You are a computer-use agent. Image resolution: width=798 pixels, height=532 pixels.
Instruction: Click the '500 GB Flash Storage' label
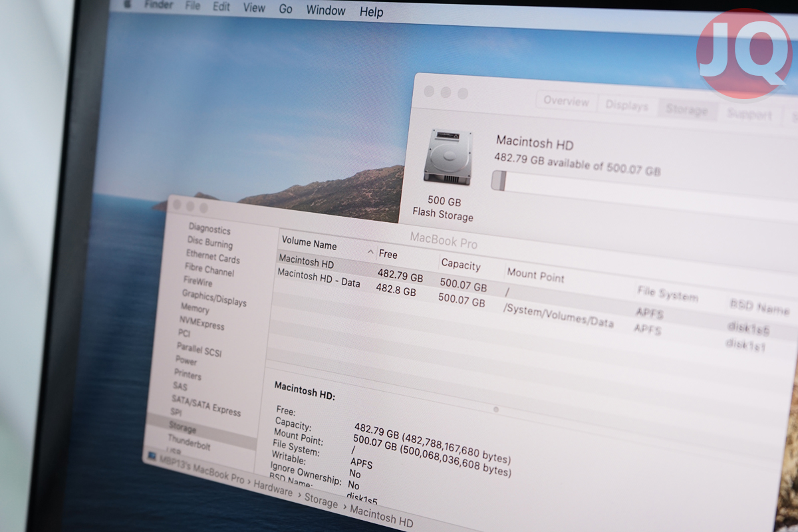[444, 207]
